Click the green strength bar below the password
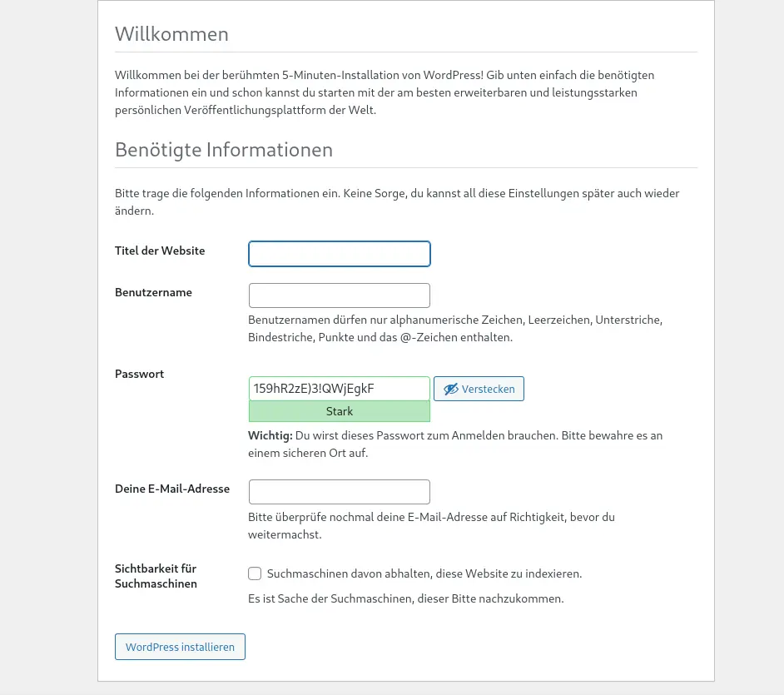784x695 pixels. click(x=339, y=410)
